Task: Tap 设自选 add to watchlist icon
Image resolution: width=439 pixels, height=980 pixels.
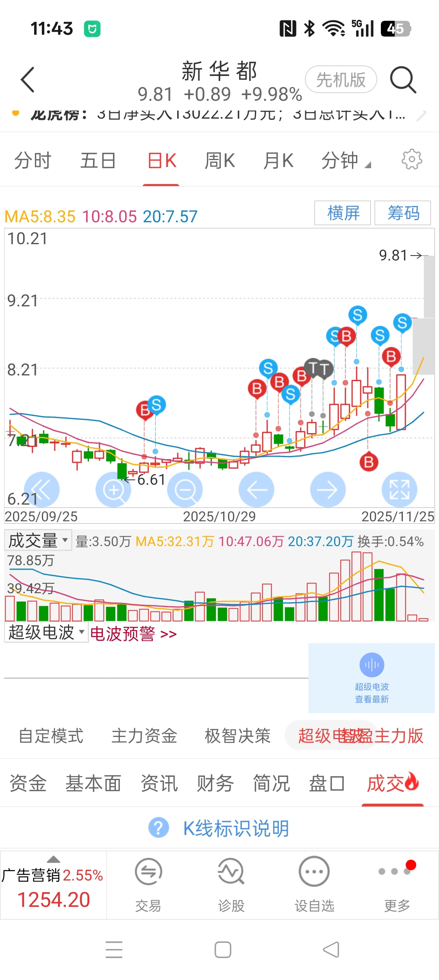Action: pos(314,872)
